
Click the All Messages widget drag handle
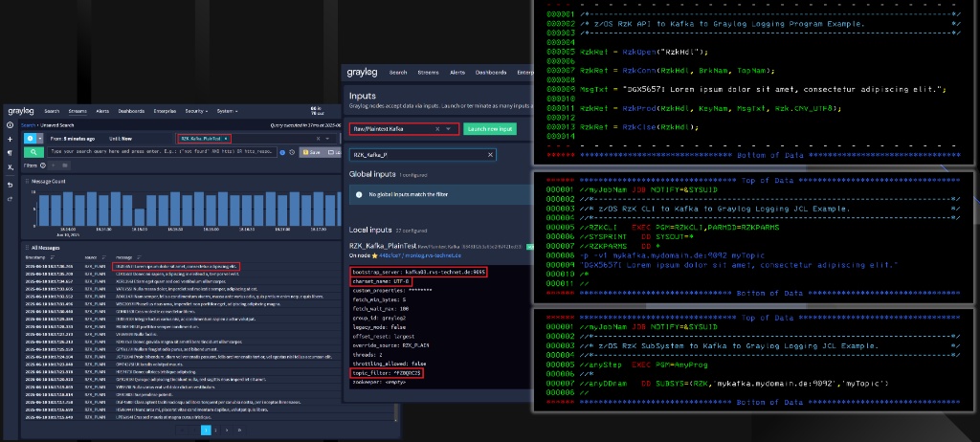(x=27, y=248)
